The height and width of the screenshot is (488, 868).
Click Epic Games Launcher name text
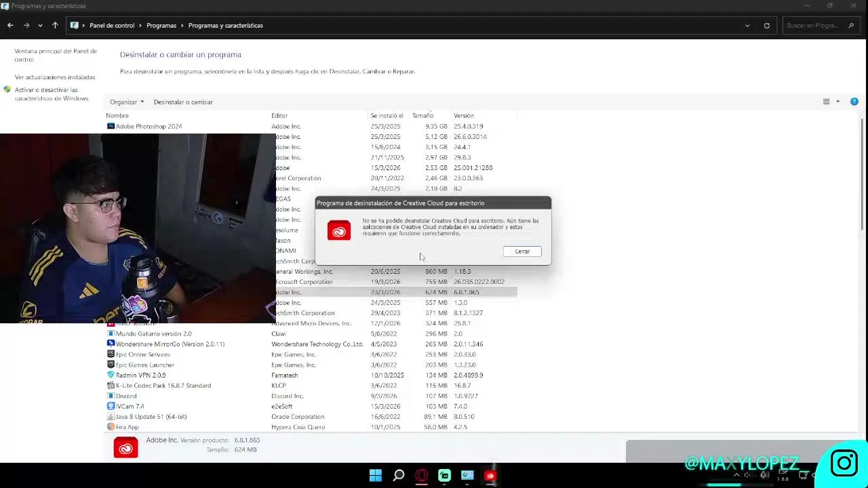point(145,365)
